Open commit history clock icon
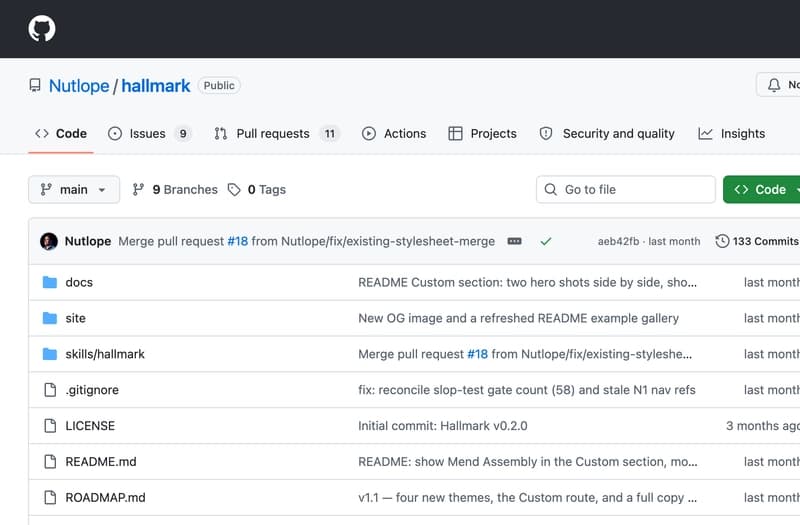 [722, 241]
